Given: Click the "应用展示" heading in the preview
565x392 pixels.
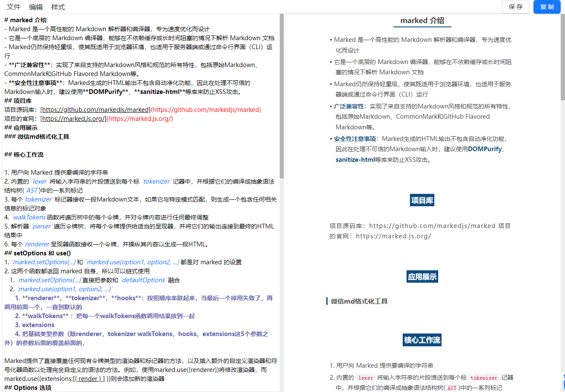Looking at the screenshot, I should coord(422,276).
